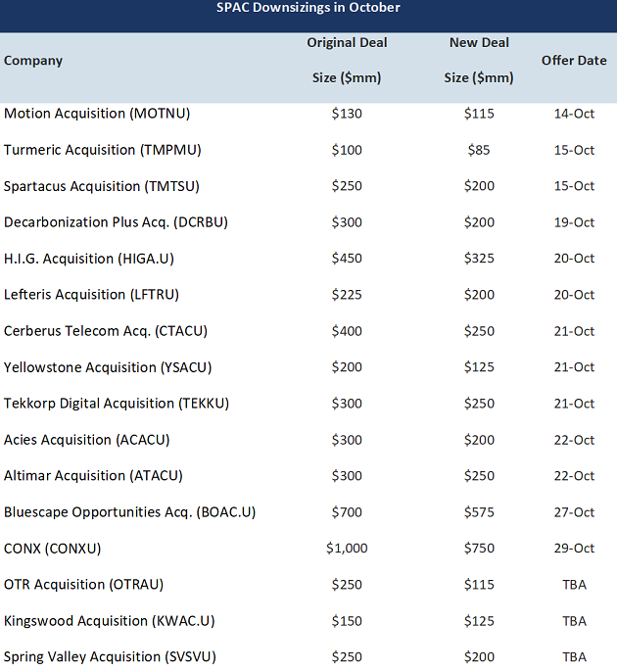This screenshot has width=617, height=672.
Task: Click Acies Acquisition (ACACU) name
Action: 86,440
